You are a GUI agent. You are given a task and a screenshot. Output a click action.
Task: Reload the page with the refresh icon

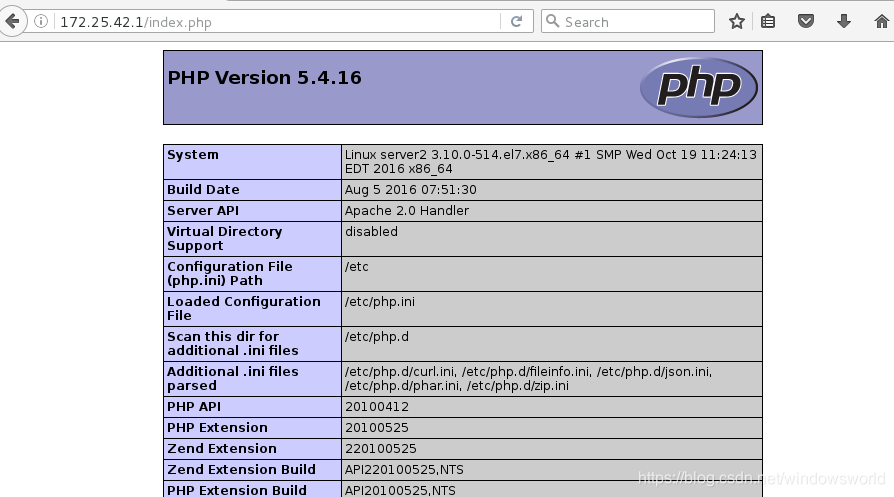(x=517, y=22)
